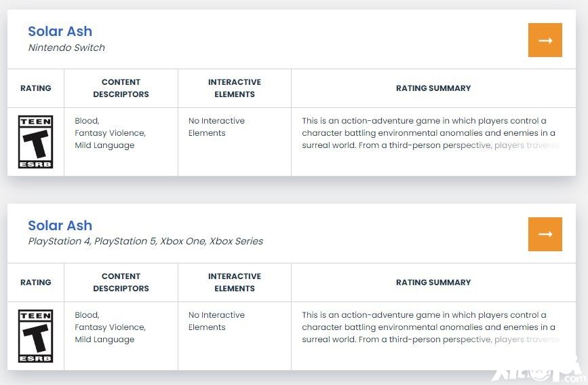The image size is (588, 385).
Task: Click No Interactive Elements text in first card
Action: pyautogui.click(x=216, y=127)
